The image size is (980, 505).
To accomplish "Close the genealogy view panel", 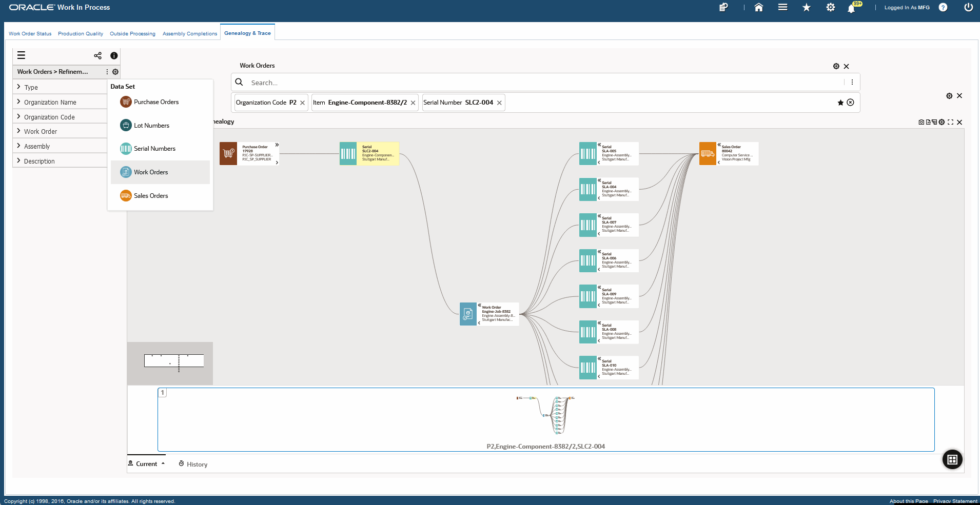I will (x=959, y=122).
